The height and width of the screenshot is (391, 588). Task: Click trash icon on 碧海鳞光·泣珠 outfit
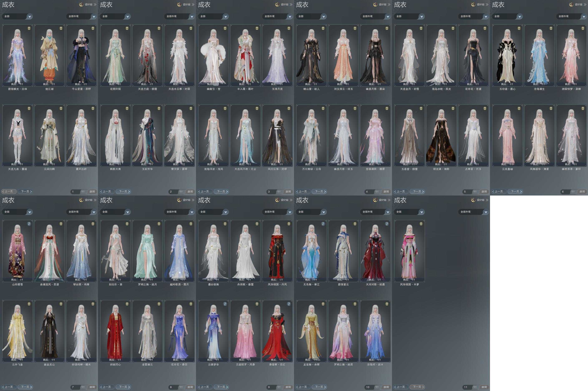pos(29,28)
